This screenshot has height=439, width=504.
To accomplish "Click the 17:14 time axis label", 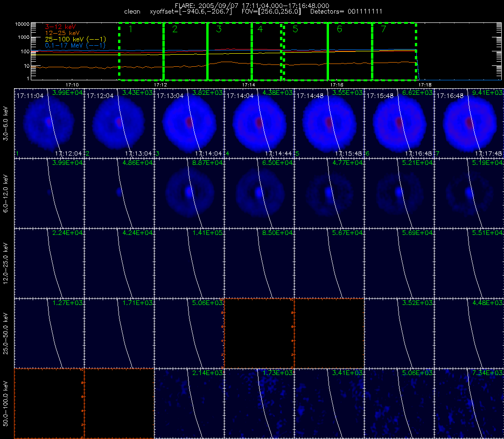I will pyautogui.click(x=248, y=85).
